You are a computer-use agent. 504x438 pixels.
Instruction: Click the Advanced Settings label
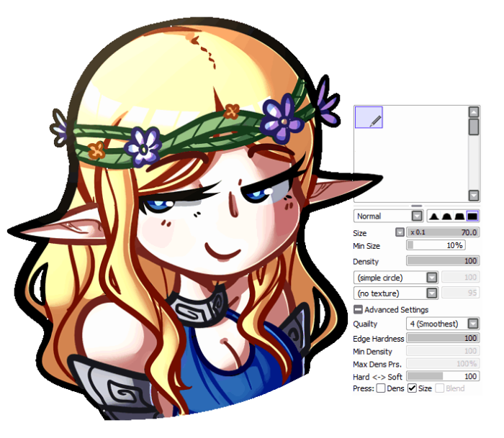pyautogui.click(x=396, y=310)
